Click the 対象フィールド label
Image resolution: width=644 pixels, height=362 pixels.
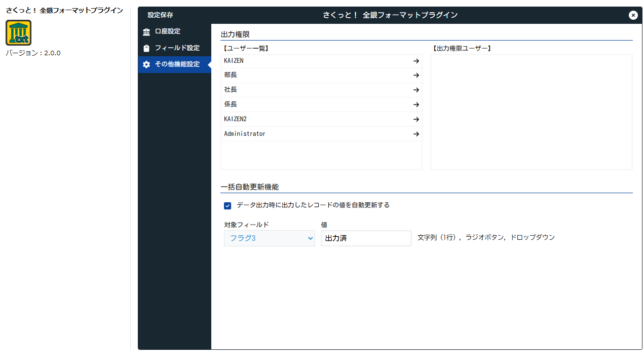(246, 225)
